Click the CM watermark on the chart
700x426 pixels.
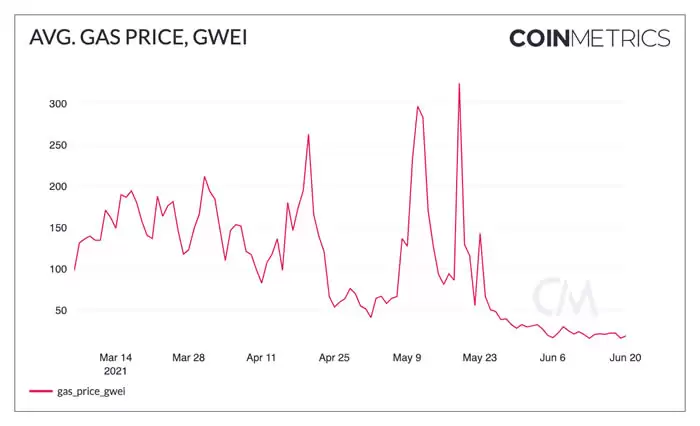564,298
